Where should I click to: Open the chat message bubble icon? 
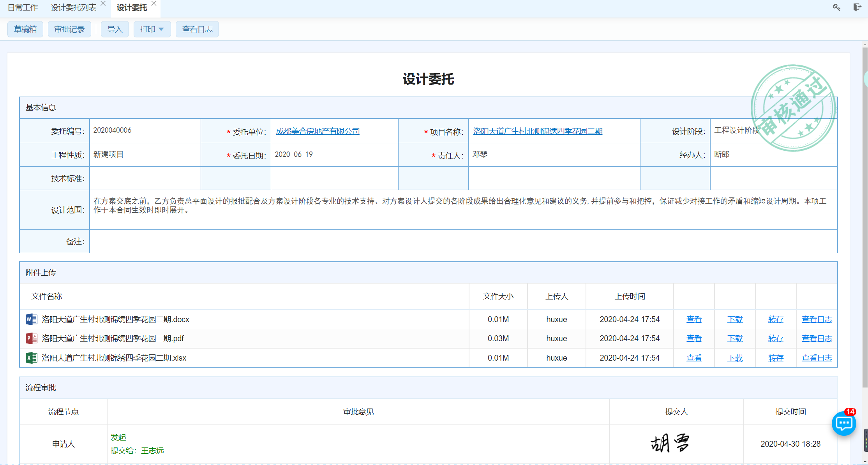tap(844, 423)
